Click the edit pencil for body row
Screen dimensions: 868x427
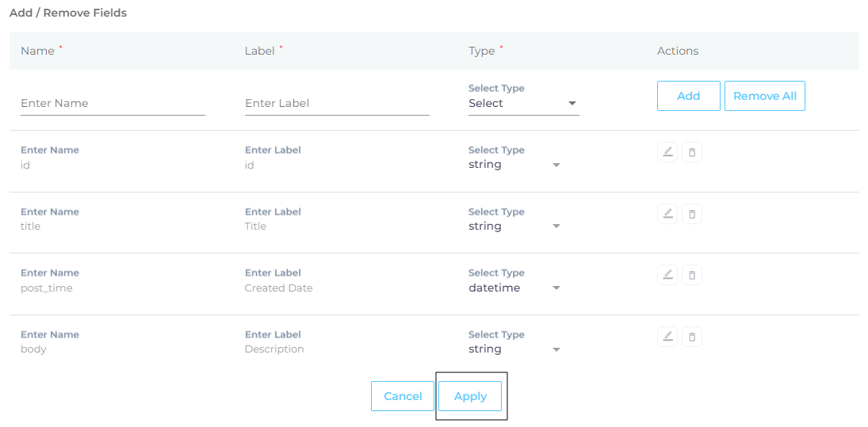coord(667,337)
